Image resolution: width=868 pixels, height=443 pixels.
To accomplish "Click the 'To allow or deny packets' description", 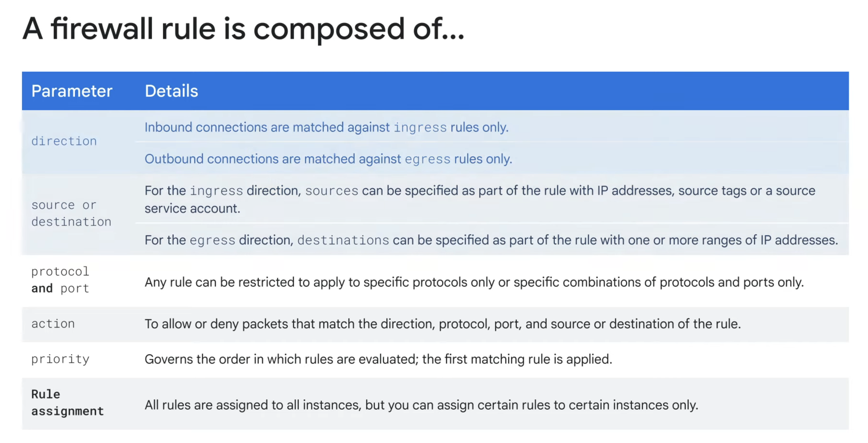I will 443,324.
